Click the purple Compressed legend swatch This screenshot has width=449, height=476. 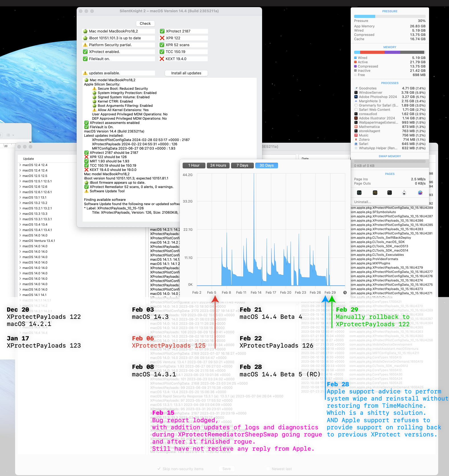[356, 66]
